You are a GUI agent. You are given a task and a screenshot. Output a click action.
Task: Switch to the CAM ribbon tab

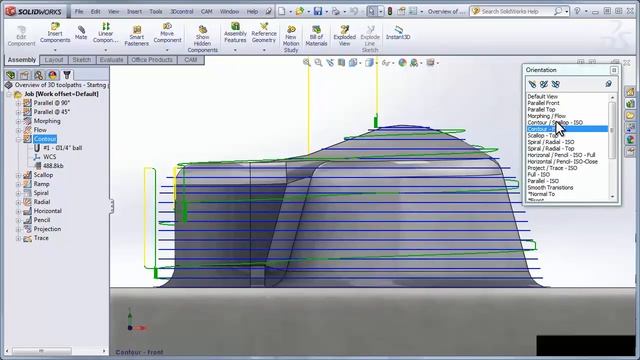coord(191,60)
